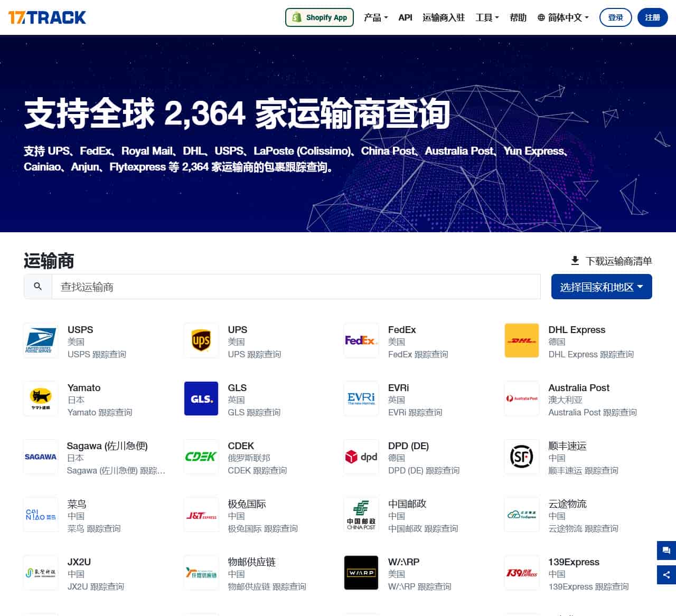
Task: Open the China Post 中国邮政 logo
Action: click(361, 515)
